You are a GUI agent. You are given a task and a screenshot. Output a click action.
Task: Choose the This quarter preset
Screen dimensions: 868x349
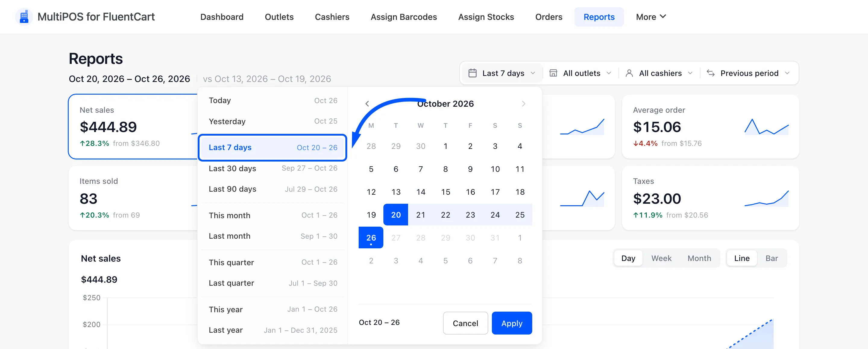pos(272,263)
